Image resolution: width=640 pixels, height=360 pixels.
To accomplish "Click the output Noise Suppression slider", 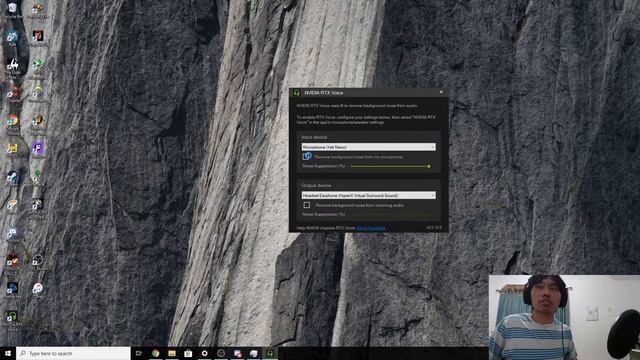I will [390, 214].
